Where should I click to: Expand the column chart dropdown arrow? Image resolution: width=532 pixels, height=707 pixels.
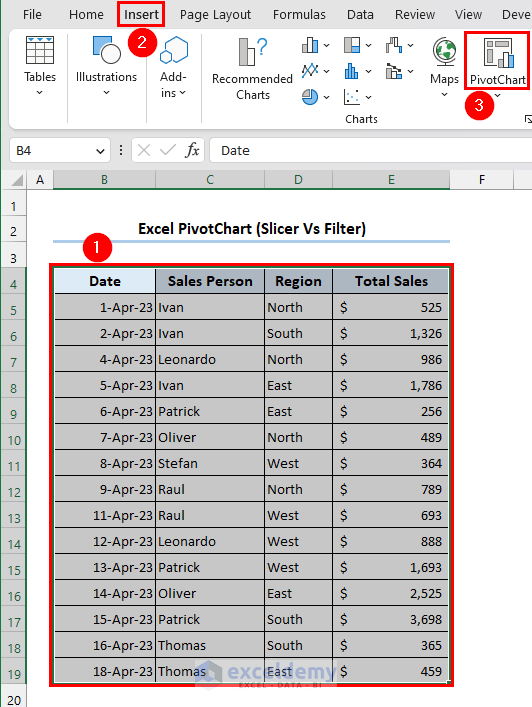tap(326, 46)
